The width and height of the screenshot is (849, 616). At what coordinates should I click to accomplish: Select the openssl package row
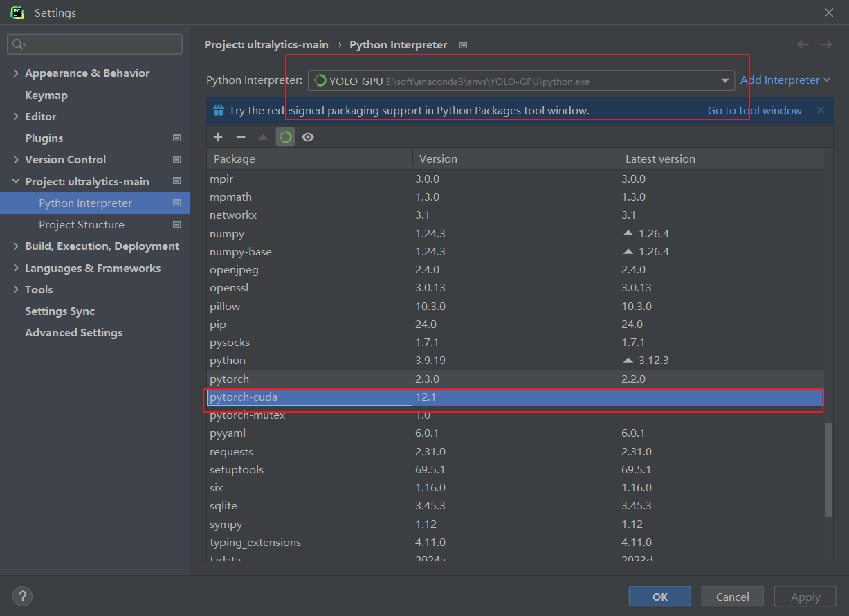coord(515,288)
